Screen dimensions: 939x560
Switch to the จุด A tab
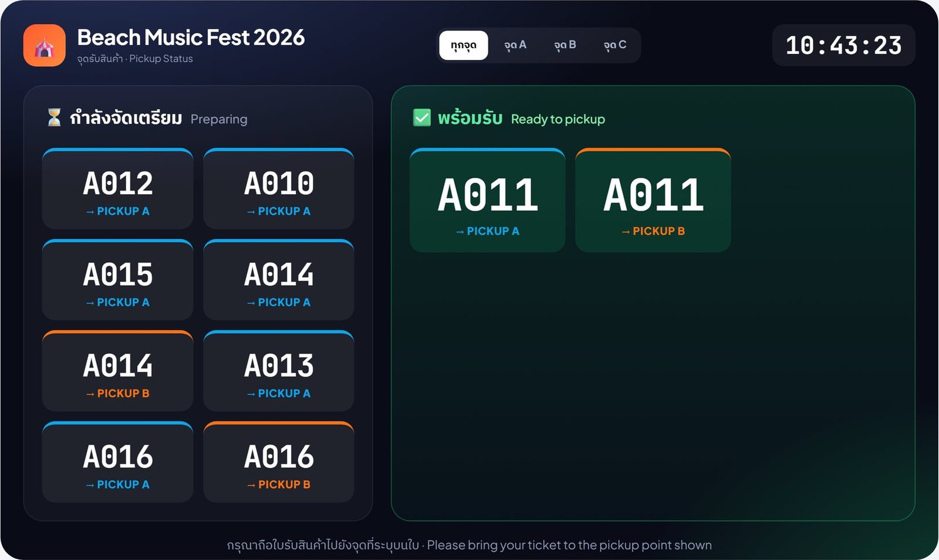coord(515,45)
